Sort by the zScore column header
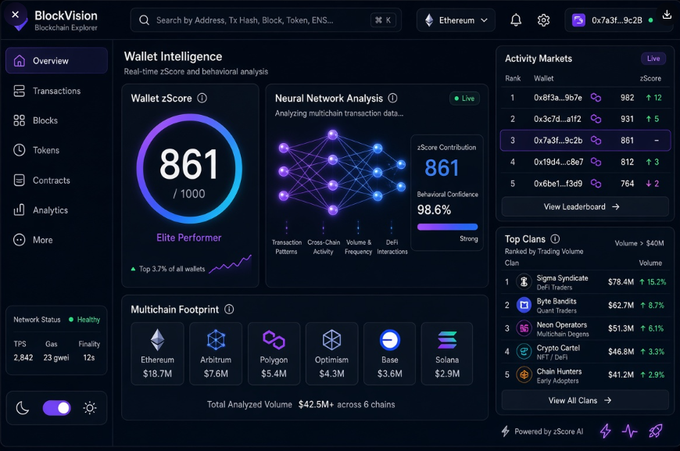This screenshot has height=451, width=680. (x=650, y=78)
